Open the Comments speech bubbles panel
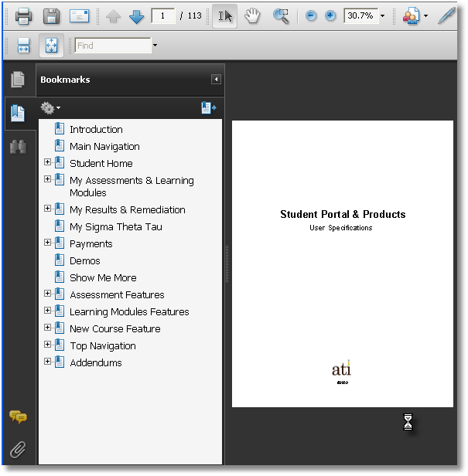 point(18,417)
